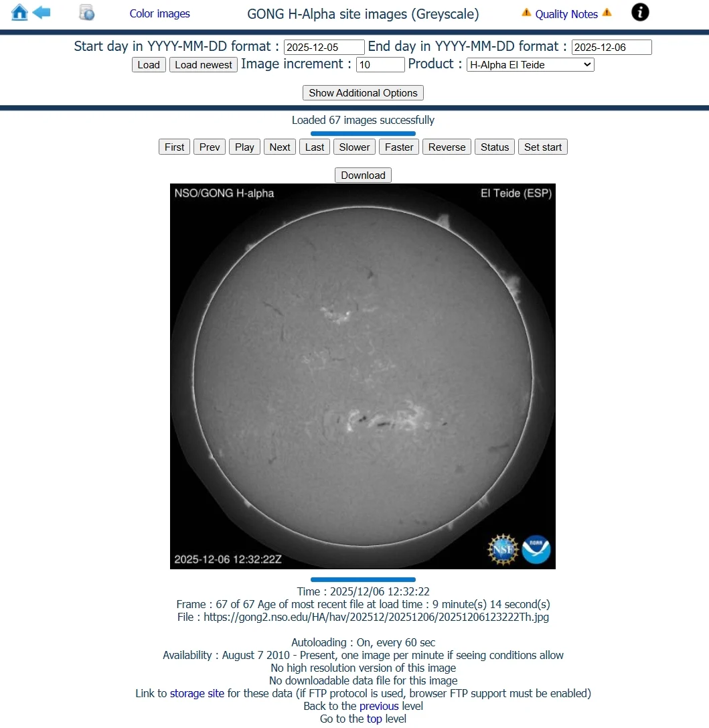Open the storage site link
The height and width of the screenshot is (728, 709).
click(197, 693)
